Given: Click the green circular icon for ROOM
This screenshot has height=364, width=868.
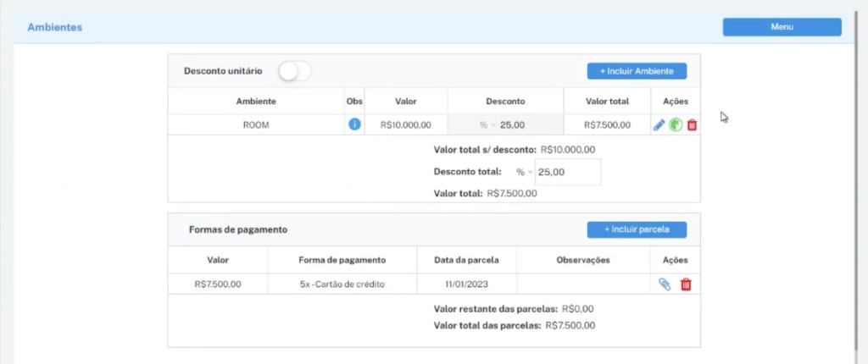Looking at the screenshot, I should coord(676,125).
